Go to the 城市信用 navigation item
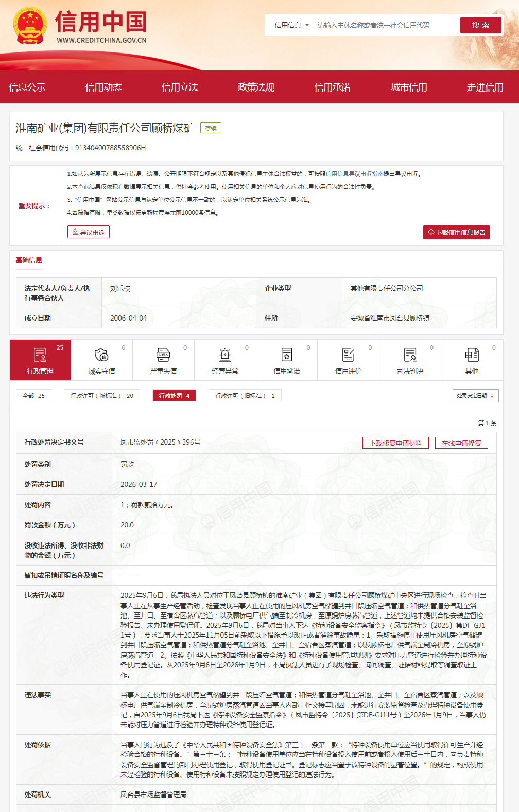 tap(408, 87)
